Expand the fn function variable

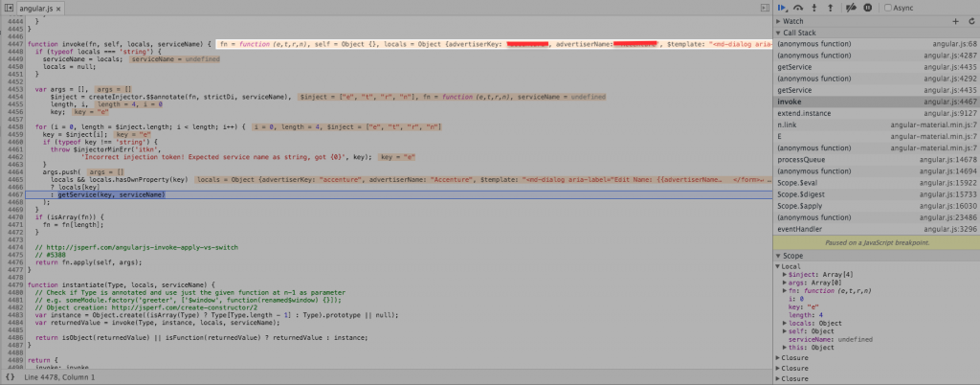coord(785,290)
